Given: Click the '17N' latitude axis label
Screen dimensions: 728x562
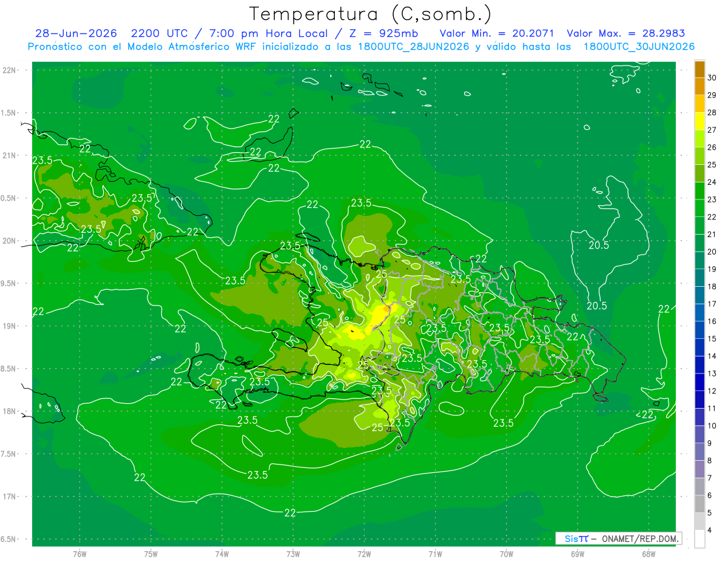Looking at the screenshot, I should pyautogui.click(x=10, y=497).
